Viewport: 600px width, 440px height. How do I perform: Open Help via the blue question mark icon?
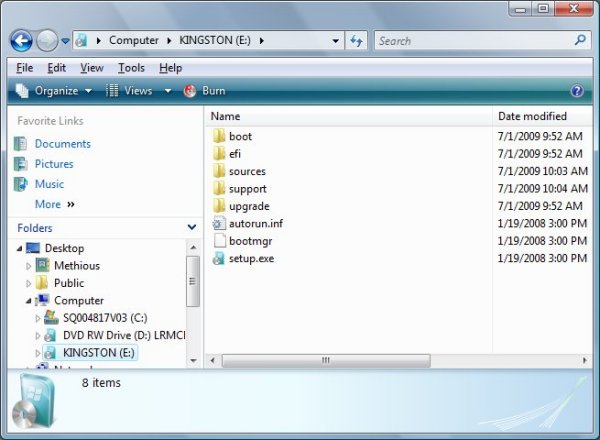577,91
